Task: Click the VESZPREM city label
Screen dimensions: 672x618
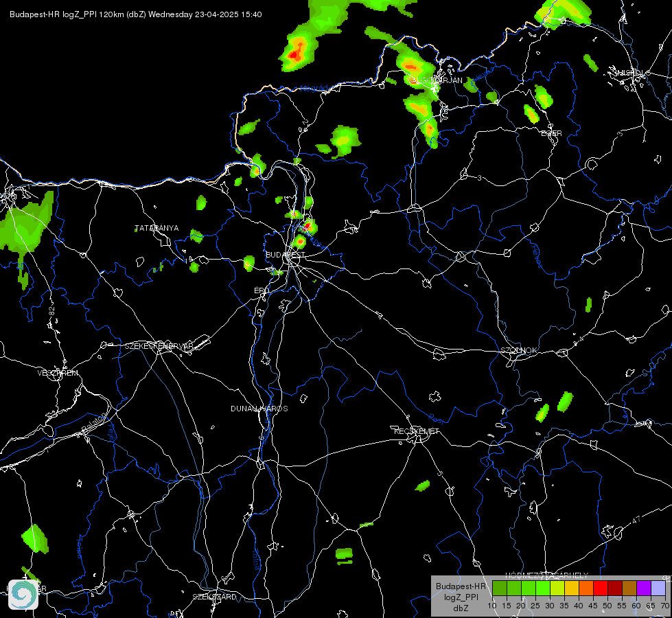Action: 58,373
